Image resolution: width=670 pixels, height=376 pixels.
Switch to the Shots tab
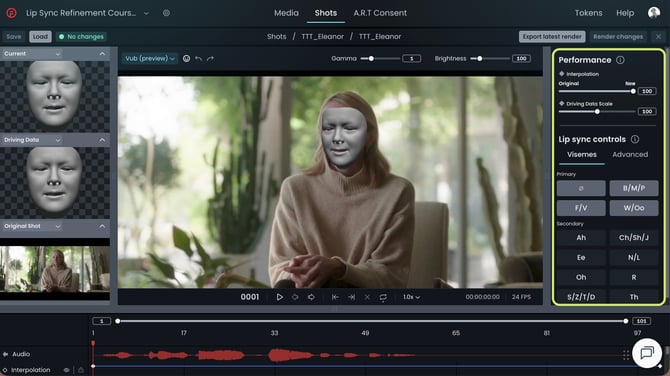(326, 13)
